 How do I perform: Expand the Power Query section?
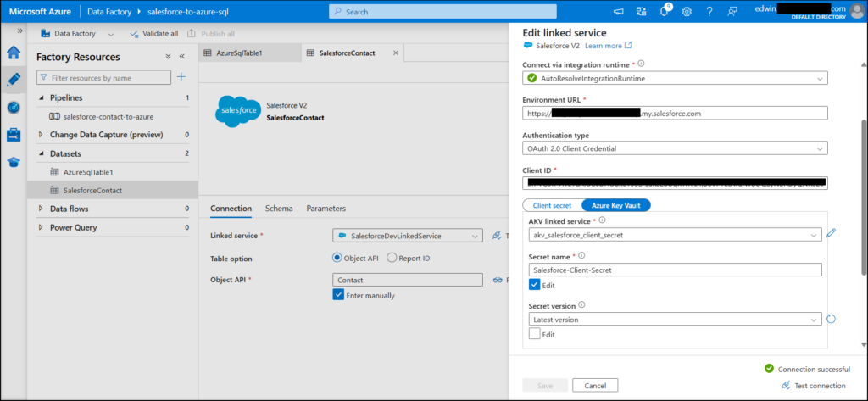[42, 227]
